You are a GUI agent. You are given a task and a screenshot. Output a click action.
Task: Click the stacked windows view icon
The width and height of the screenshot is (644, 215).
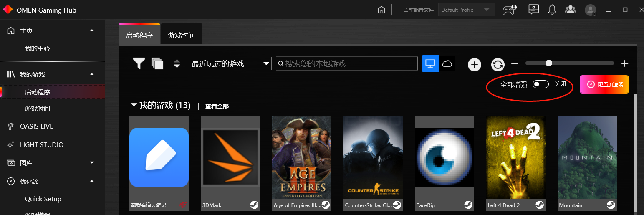(157, 63)
